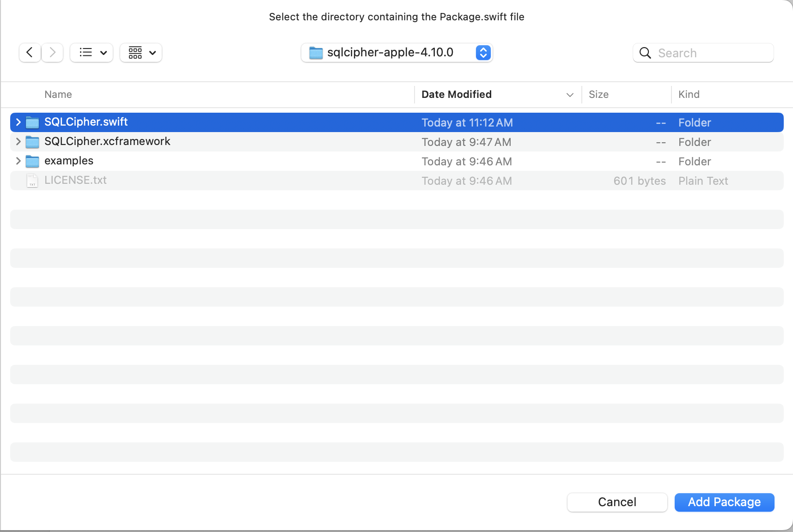The width and height of the screenshot is (793, 532).
Task: Focus the Search field
Action: click(x=703, y=53)
